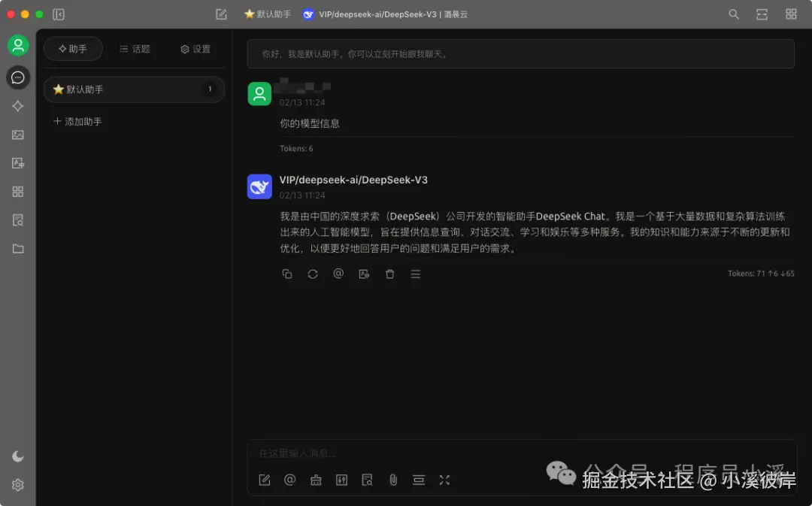This screenshot has height=506, width=812.
Task: Toggle the narrow mode icon in the title bar
Action: [762, 14]
